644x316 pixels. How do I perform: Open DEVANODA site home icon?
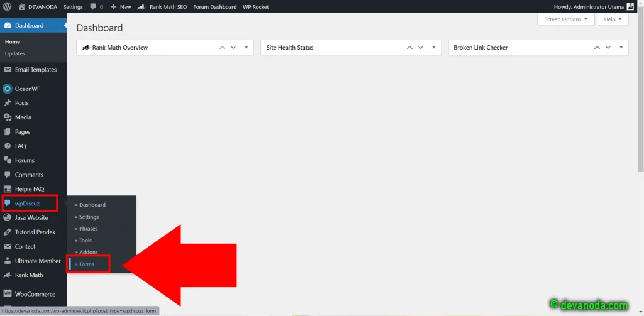coord(22,6)
